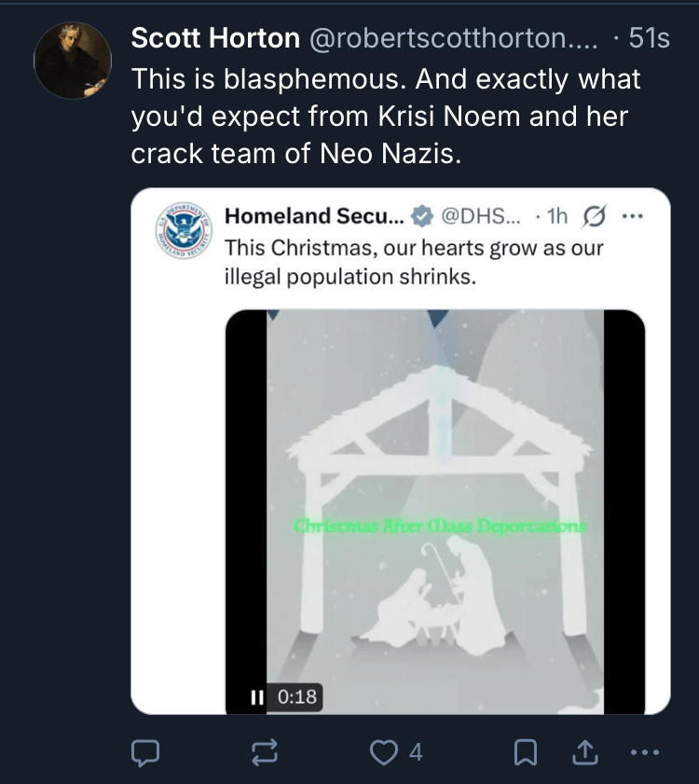This screenshot has width=699, height=784.
Task: Click the 51s post timestamp
Action: 649,38
